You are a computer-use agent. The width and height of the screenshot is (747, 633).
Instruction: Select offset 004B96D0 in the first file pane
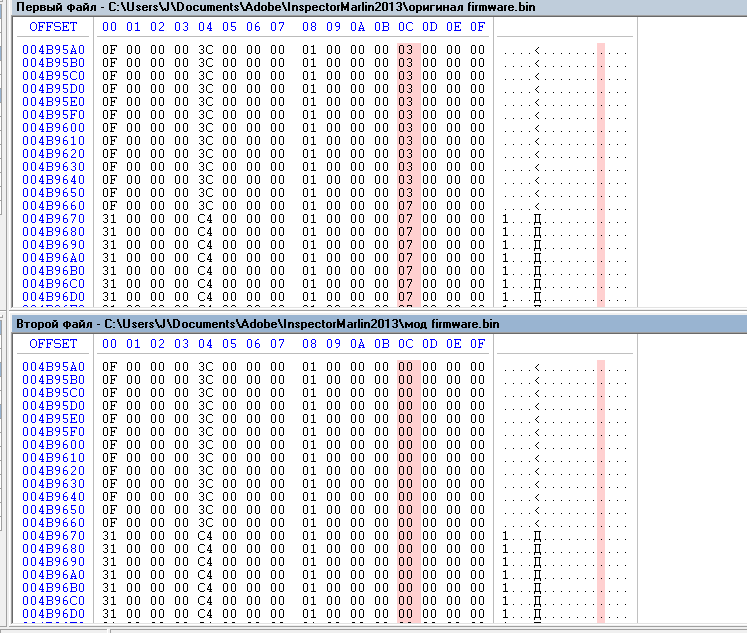[53, 296]
